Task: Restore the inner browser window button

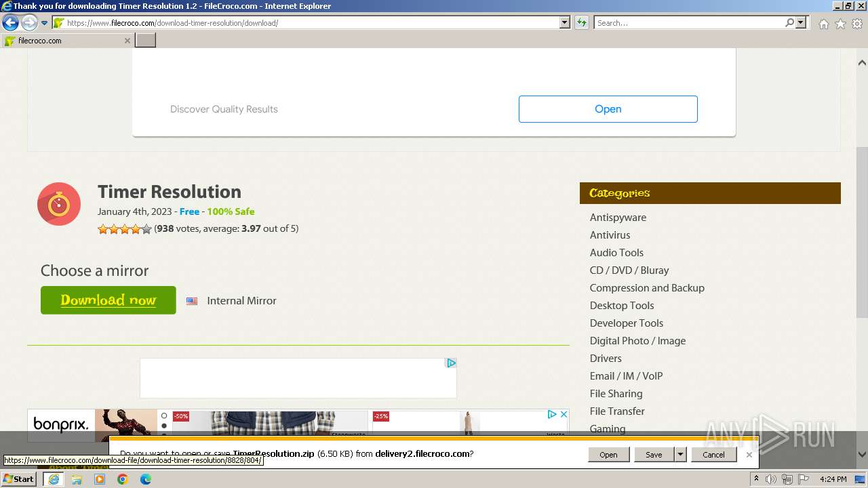Action: tap(848, 6)
